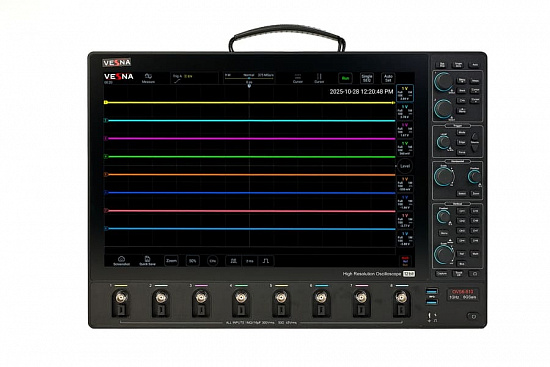Image resolution: width=550 pixels, height=367 pixels.
Task: Select the 50% bottom toolbar item
Action: (x=193, y=261)
